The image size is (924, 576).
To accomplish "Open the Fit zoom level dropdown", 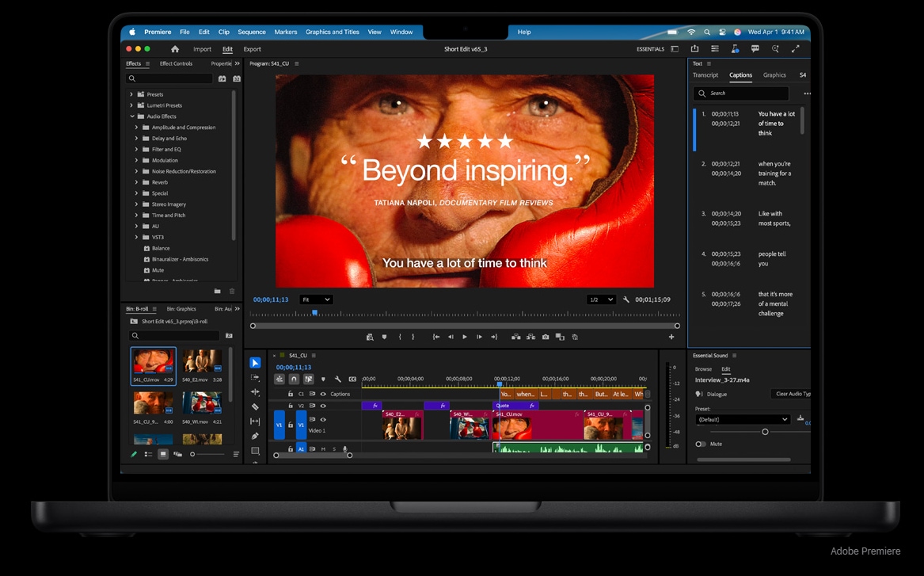I will pos(316,299).
